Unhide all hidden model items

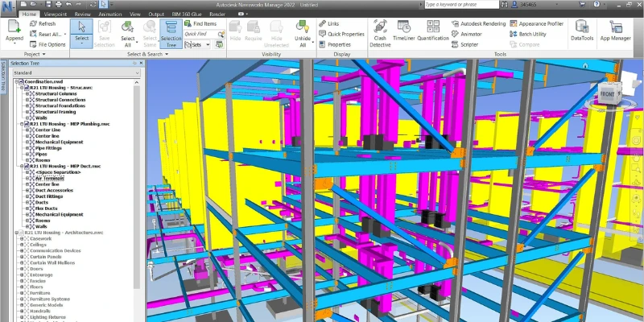pos(303,34)
